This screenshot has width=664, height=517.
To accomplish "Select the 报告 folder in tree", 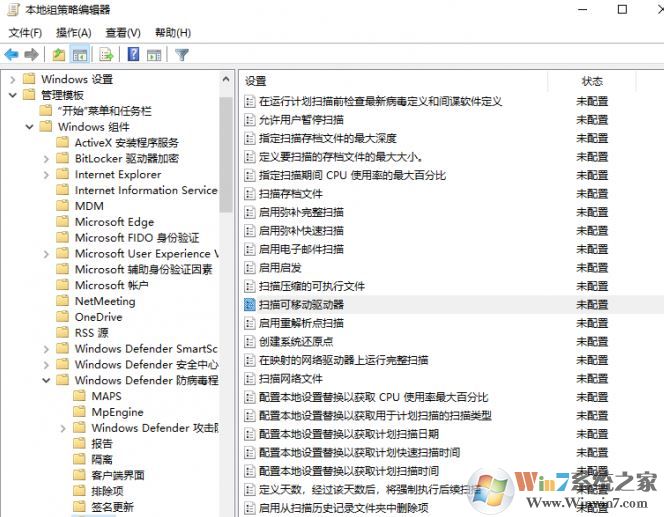I will click(x=102, y=443).
